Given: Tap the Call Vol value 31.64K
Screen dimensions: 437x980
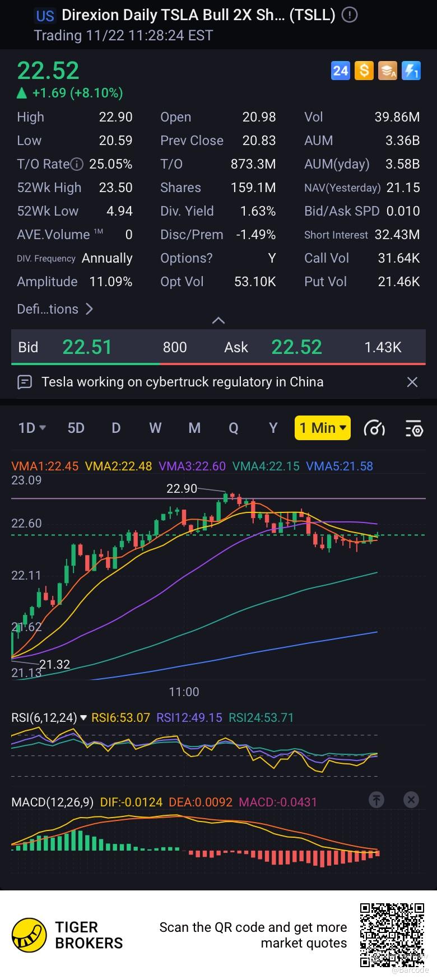Looking at the screenshot, I should point(399,258).
